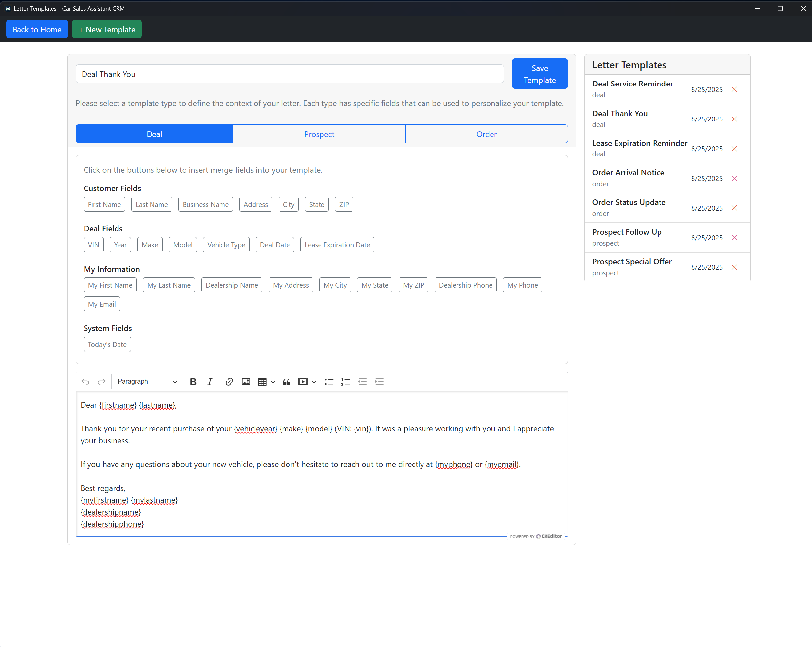Screen dimensions: 812x647
Task: Increase indent in the editor
Action: pyautogui.click(x=379, y=382)
